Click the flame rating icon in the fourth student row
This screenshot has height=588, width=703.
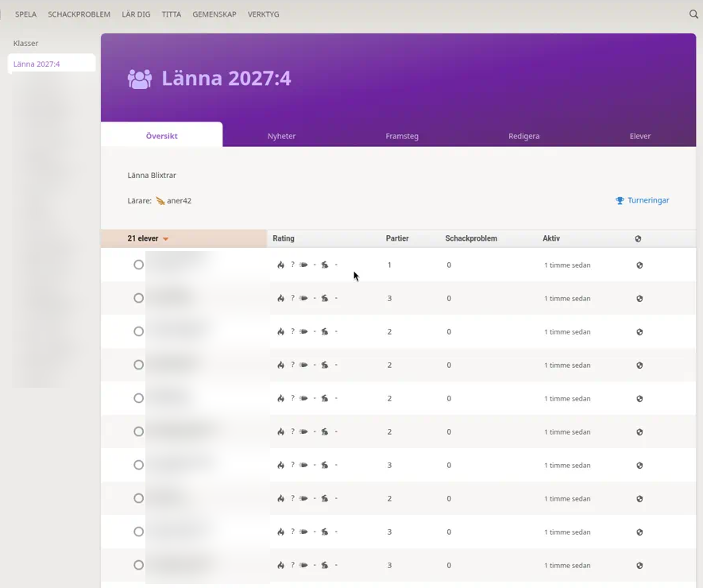[280, 365]
